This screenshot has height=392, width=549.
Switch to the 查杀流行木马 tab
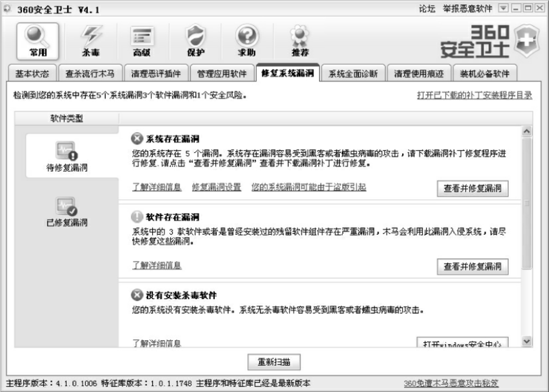point(90,73)
